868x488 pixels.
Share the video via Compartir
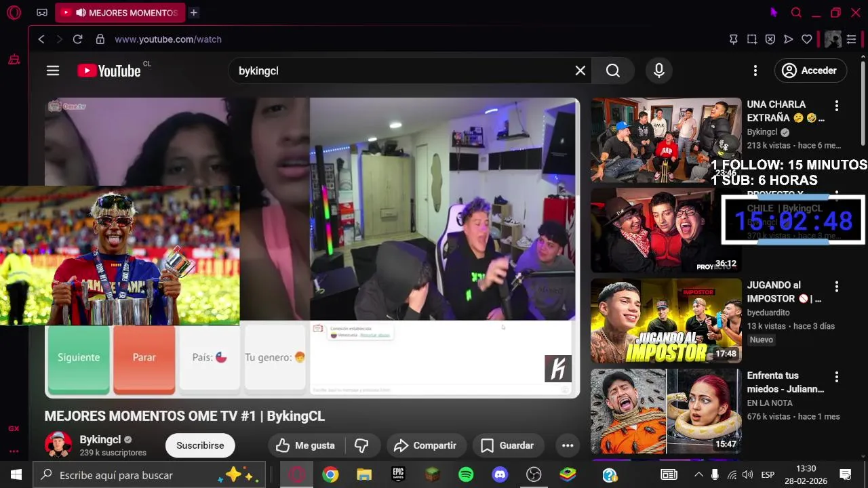coord(425,445)
